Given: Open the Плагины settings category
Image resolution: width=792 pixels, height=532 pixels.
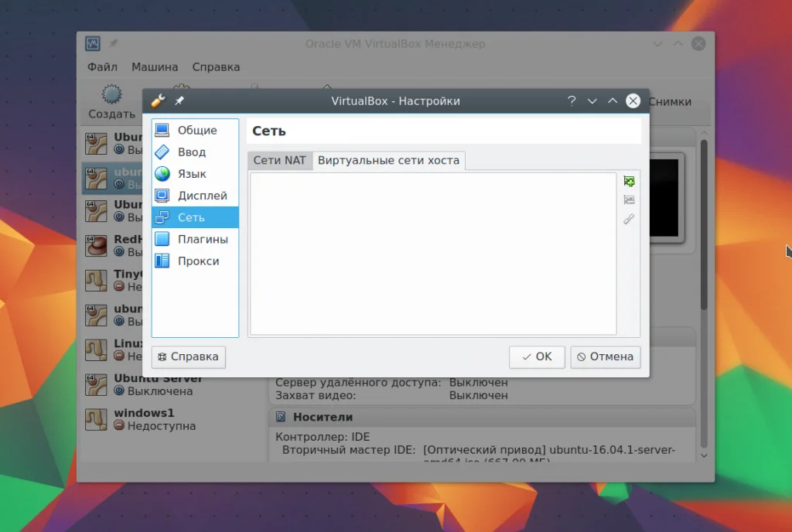Looking at the screenshot, I should tap(195, 239).
